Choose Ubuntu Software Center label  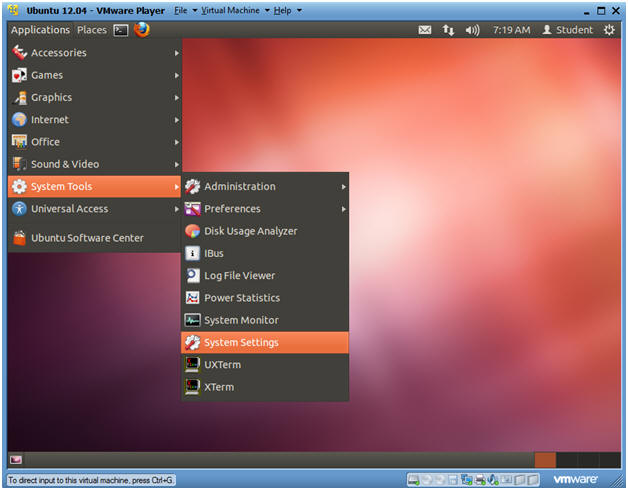(x=87, y=238)
